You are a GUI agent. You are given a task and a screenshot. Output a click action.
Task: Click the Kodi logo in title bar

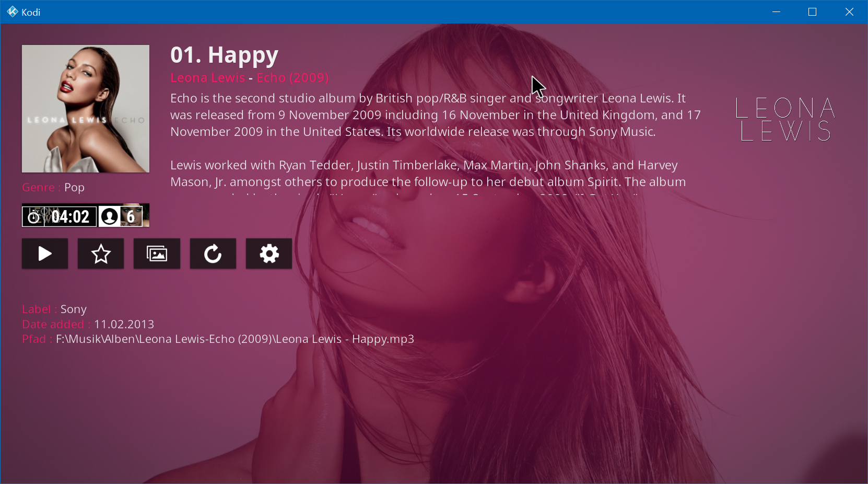(x=12, y=11)
